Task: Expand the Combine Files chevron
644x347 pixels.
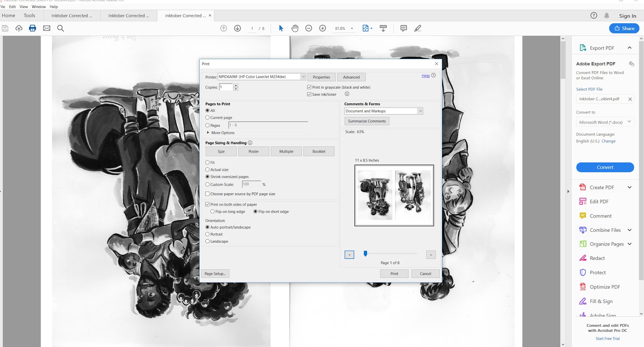Action: pos(630,230)
